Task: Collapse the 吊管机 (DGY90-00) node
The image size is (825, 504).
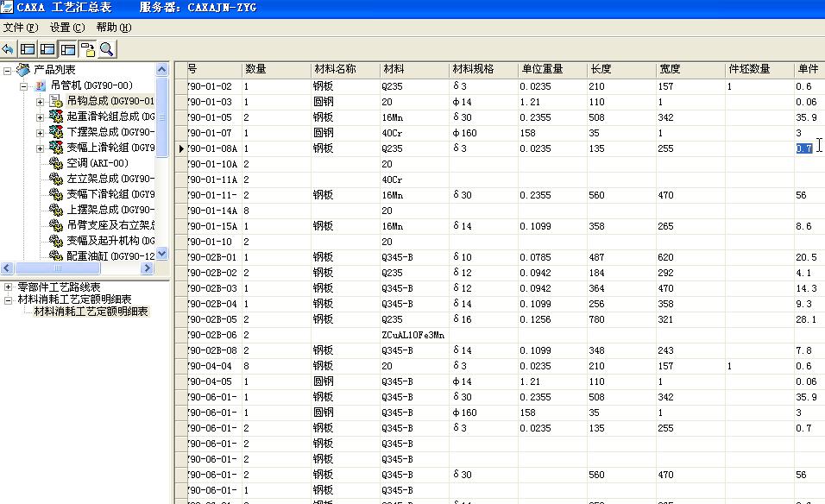Action: [x=24, y=85]
